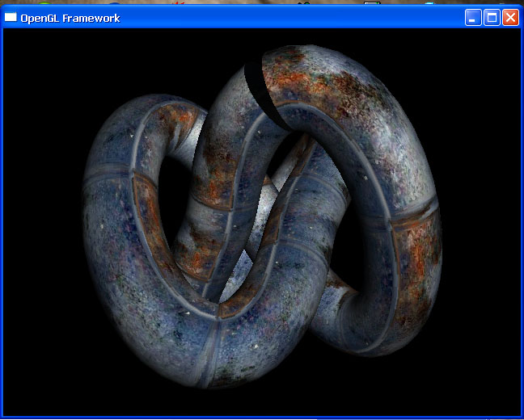The height and width of the screenshot is (420, 524).
Task: Click the window icon in the title bar
Action: point(11,17)
